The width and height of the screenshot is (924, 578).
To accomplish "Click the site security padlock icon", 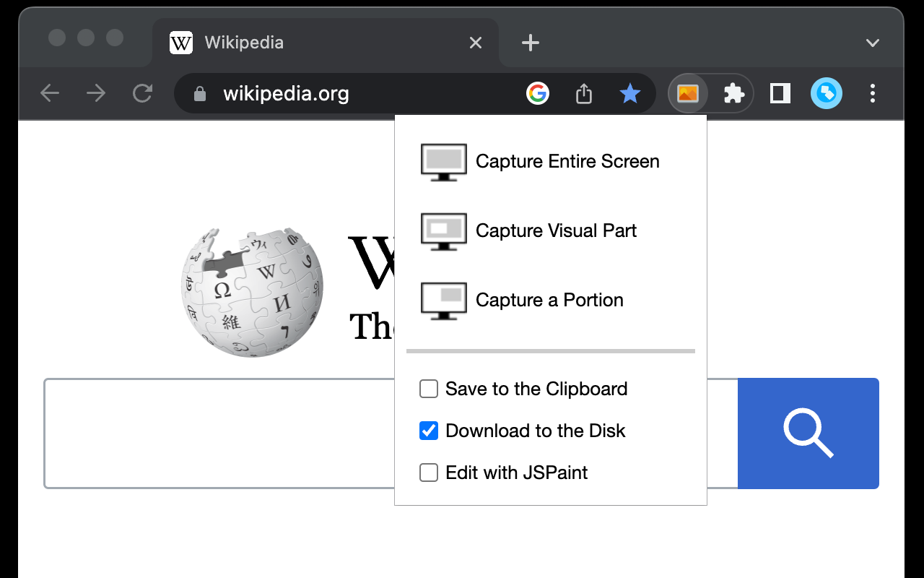I will click(199, 93).
